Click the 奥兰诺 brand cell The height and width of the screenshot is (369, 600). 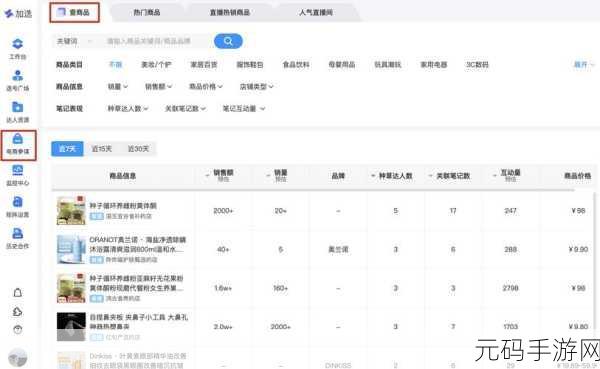point(338,250)
